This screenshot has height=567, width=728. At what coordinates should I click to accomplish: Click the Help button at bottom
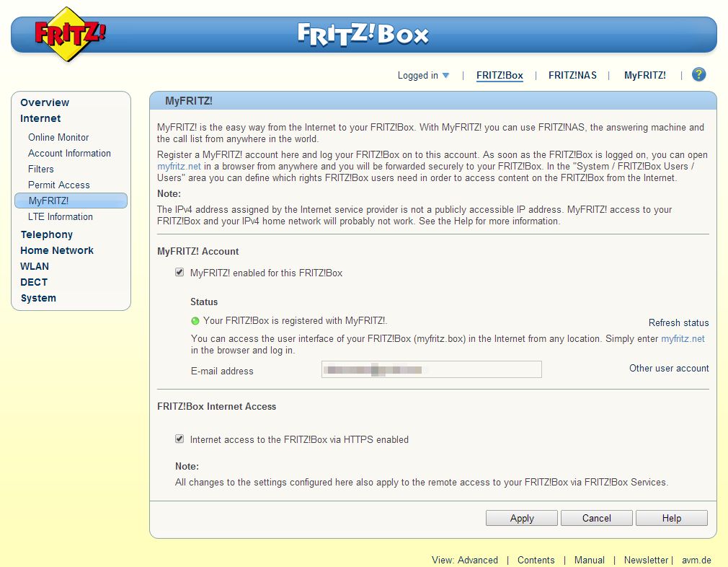(x=671, y=518)
